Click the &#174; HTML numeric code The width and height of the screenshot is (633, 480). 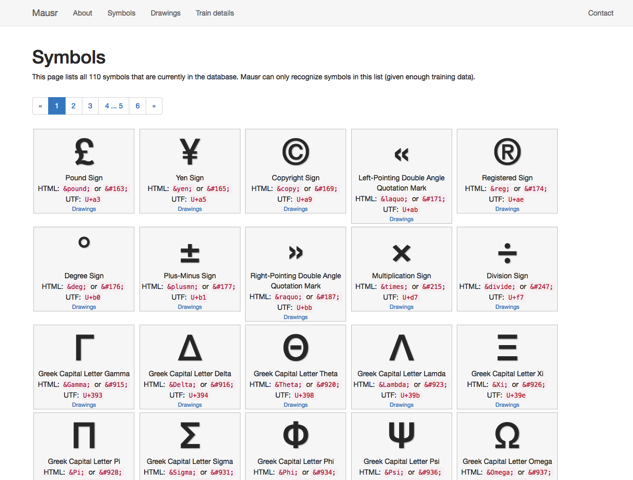point(535,189)
